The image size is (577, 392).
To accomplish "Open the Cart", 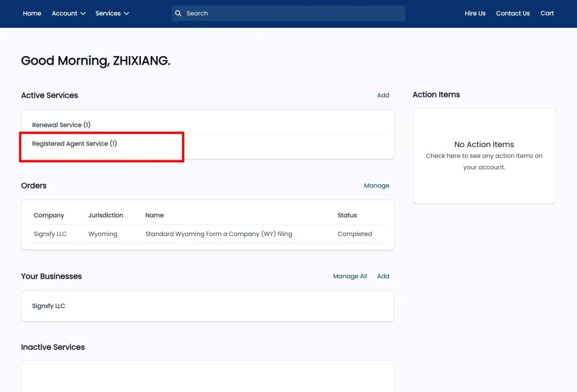I will point(547,13).
